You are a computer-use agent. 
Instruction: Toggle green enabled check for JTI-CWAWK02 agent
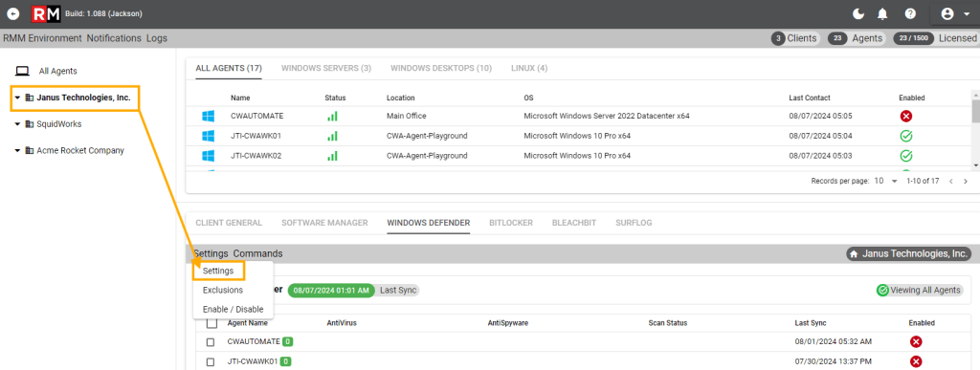coord(905,156)
